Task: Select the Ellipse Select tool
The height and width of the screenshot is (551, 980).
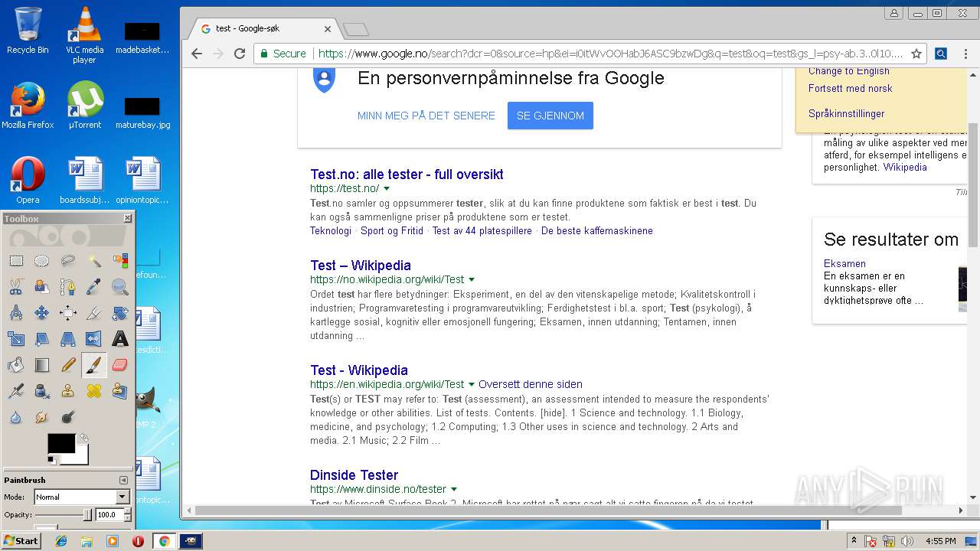Action: (x=42, y=261)
